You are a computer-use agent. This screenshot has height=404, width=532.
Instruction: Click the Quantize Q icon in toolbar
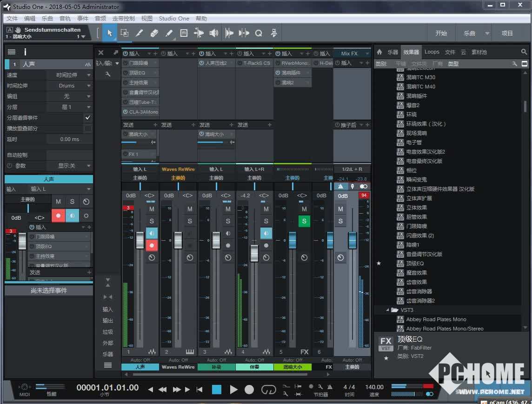pos(259,33)
